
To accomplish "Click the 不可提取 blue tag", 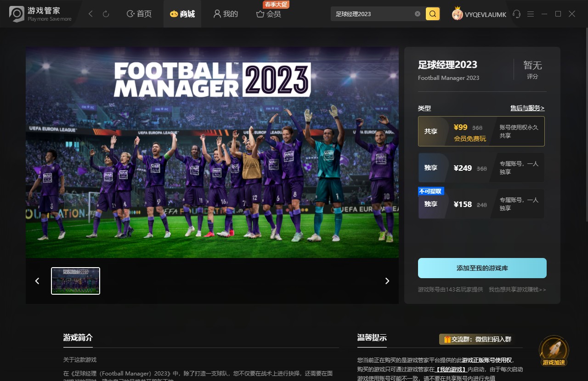I will tap(431, 191).
